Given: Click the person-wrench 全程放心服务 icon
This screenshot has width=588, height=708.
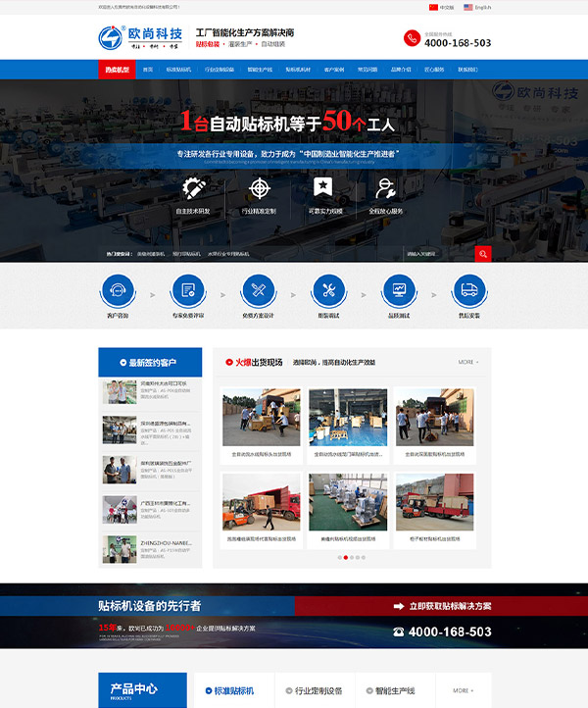Looking at the screenshot, I should [386, 188].
